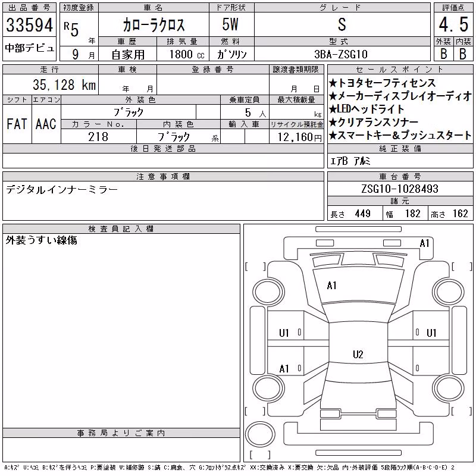
Task: Click the lot number 33594
Action: point(29,25)
